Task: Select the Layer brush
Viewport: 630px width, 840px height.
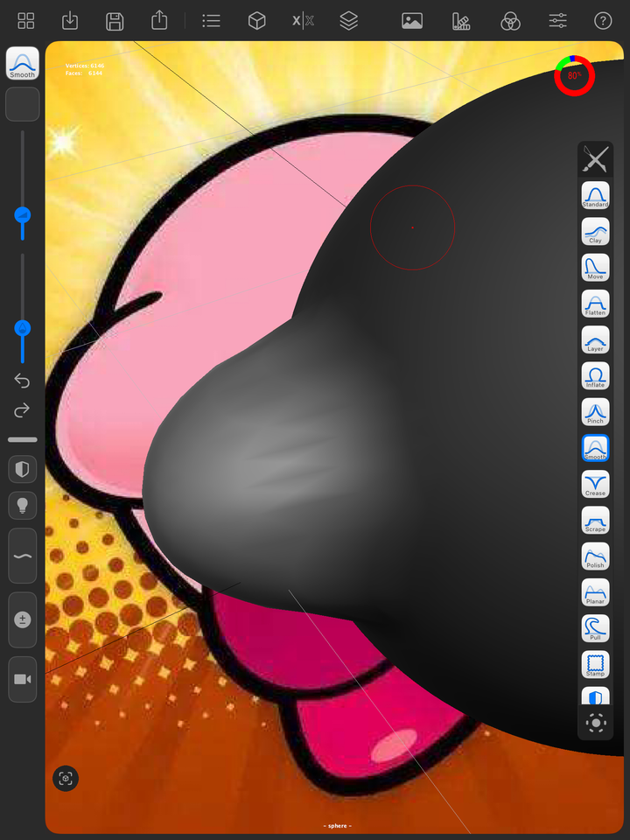Action: [596, 339]
